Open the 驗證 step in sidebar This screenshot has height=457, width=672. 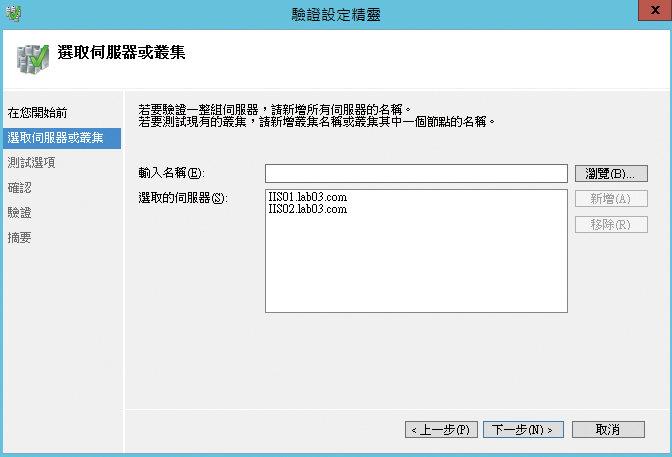[20, 212]
